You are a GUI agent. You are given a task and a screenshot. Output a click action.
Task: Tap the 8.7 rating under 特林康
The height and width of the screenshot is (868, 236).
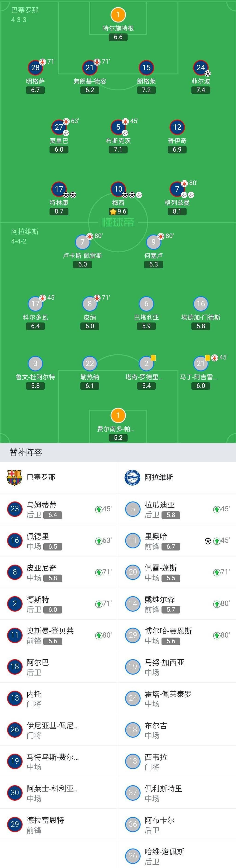point(59,212)
